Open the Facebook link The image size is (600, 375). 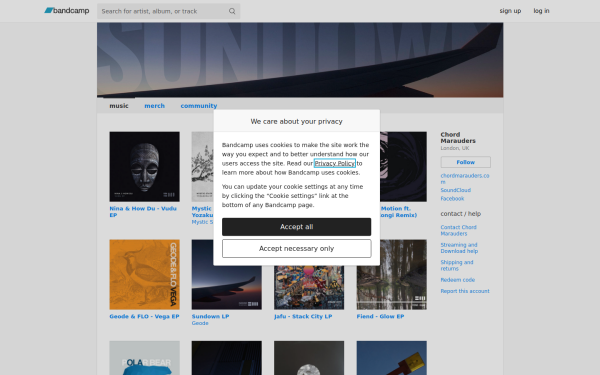coord(452,199)
